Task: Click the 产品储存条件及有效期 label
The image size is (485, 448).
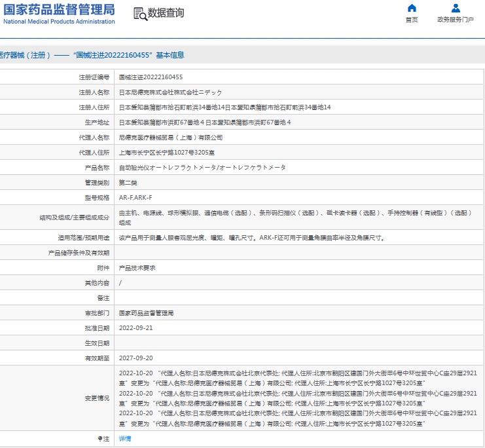Action: click(79, 253)
